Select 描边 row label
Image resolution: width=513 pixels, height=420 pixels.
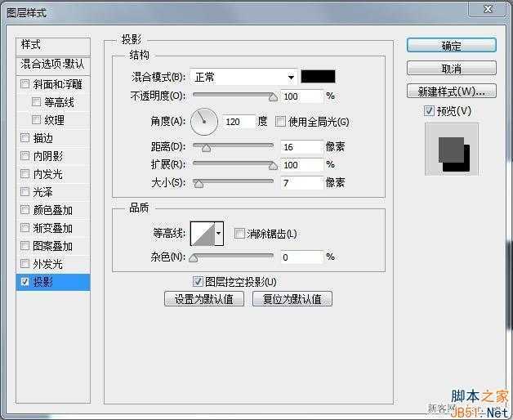(42, 138)
